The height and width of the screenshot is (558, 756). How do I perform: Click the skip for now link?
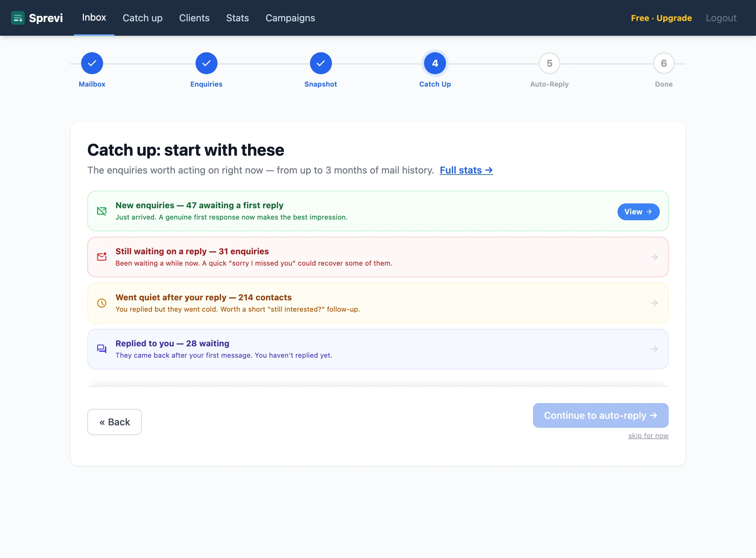click(x=648, y=436)
